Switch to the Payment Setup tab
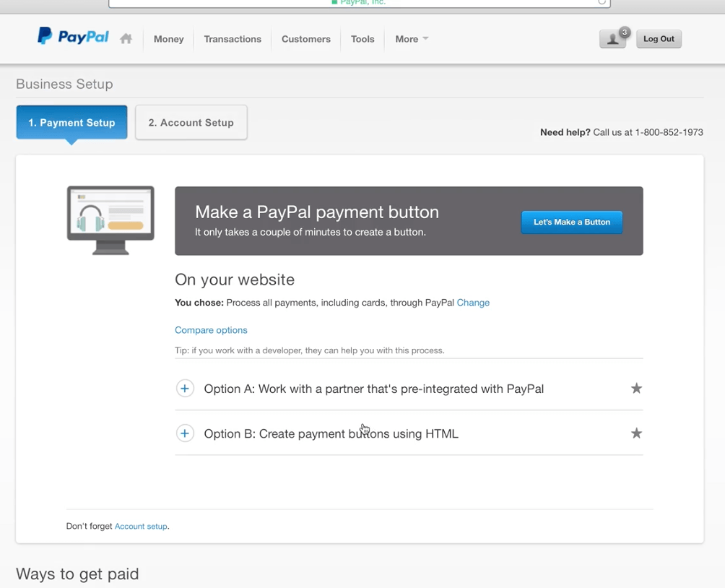The width and height of the screenshot is (725, 588). pos(71,123)
